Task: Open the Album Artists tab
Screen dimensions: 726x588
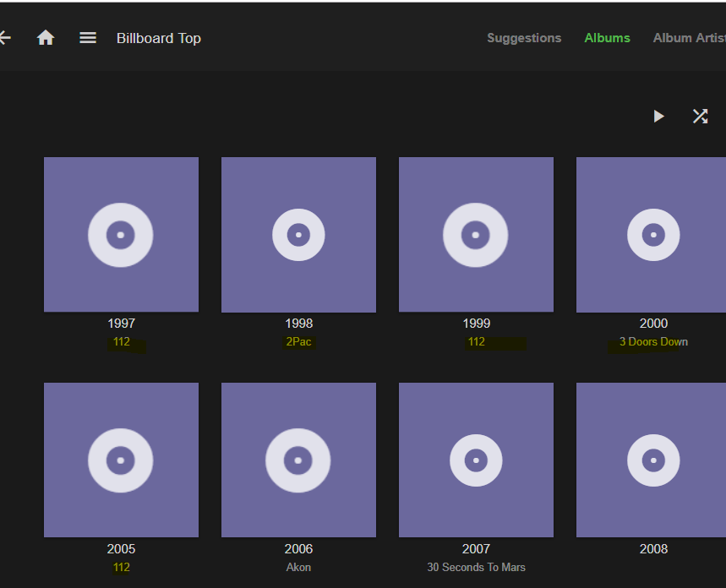Action: coord(688,38)
